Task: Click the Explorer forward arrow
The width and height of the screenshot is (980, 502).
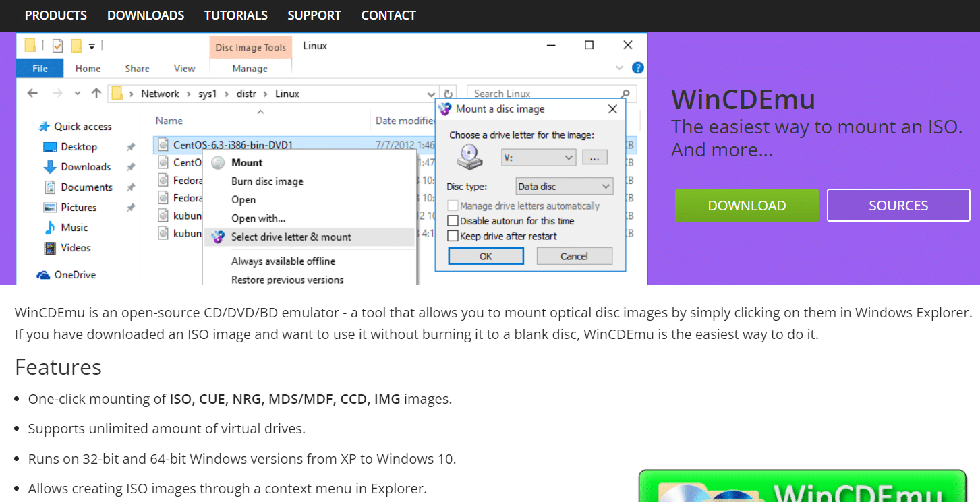Action: click(x=58, y=93)
